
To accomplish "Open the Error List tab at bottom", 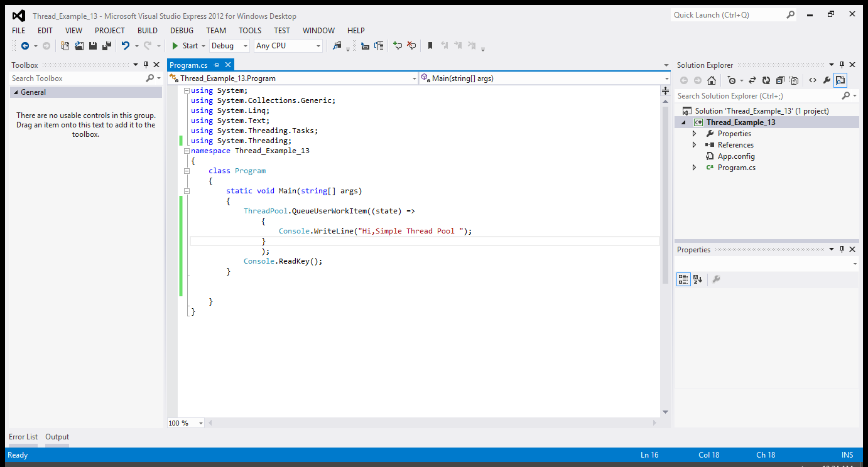I will 23,437.
